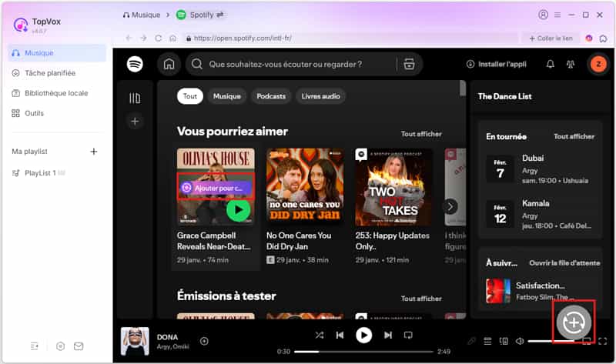Add a new playlist next to Ma playlist
Screen dimensions: 616x364
pos(93,152)
